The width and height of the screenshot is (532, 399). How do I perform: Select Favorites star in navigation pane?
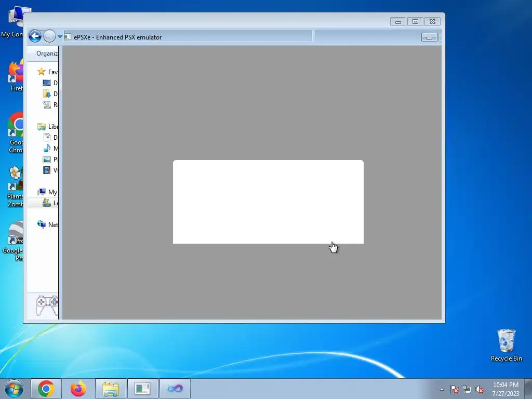click(42, 72)
